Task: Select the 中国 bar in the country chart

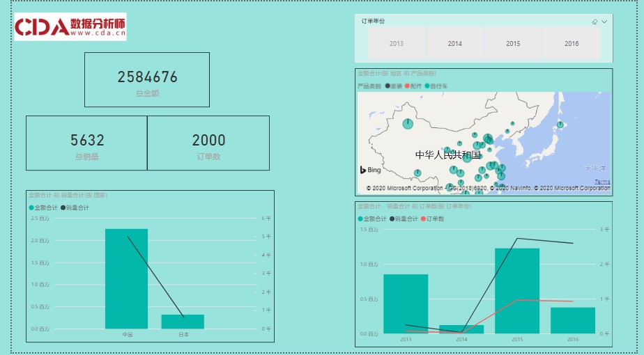Action: [127, 278]
